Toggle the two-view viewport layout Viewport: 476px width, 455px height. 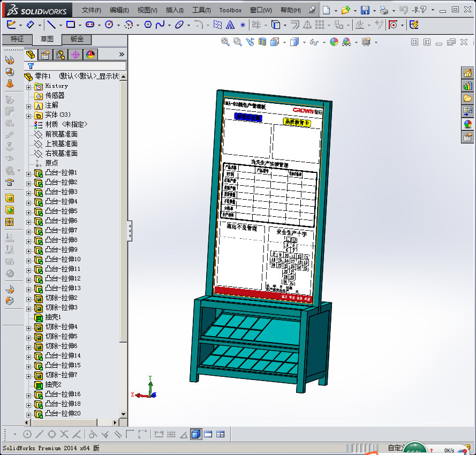pyautogui.click(x=208, y=434)
